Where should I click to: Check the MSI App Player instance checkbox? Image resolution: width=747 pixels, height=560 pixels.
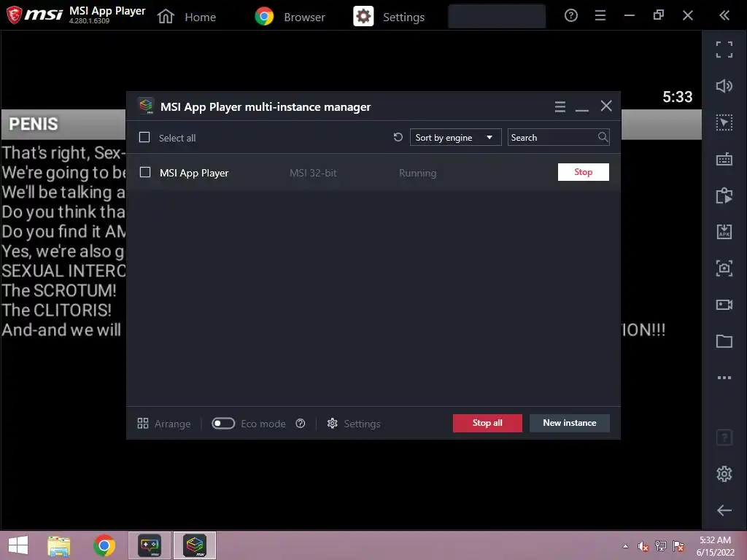pyautogui.click(x=145, y=172)
